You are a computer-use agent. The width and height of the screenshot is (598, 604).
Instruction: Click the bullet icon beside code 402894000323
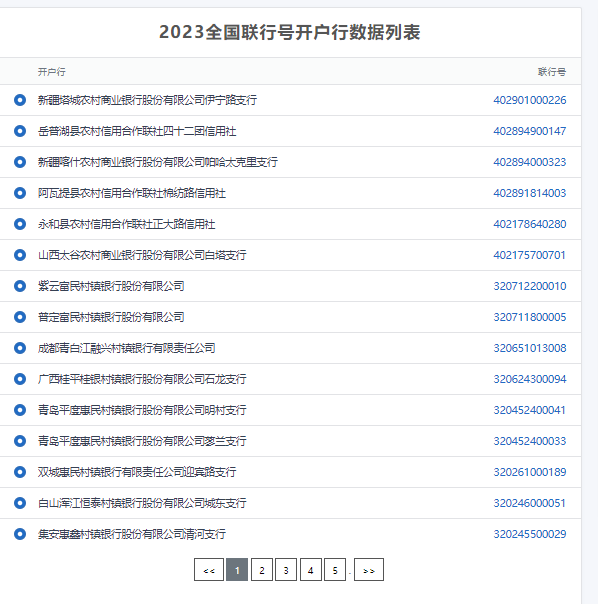tap(20, 162)
